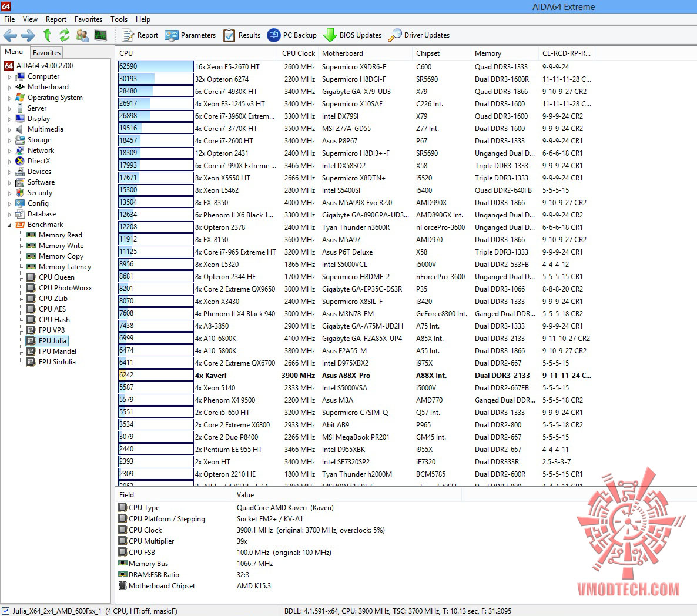Check for BIOS Updates
The image size is (697, 616).
point(353,35)
